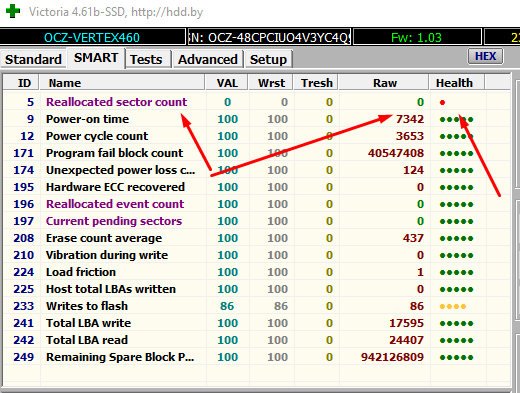Switch to the Standard tab

tap(33, 59)
